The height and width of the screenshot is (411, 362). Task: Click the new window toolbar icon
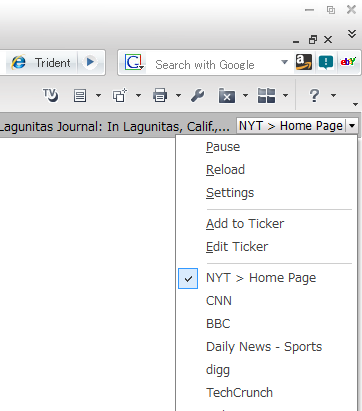tap(120, 95)
